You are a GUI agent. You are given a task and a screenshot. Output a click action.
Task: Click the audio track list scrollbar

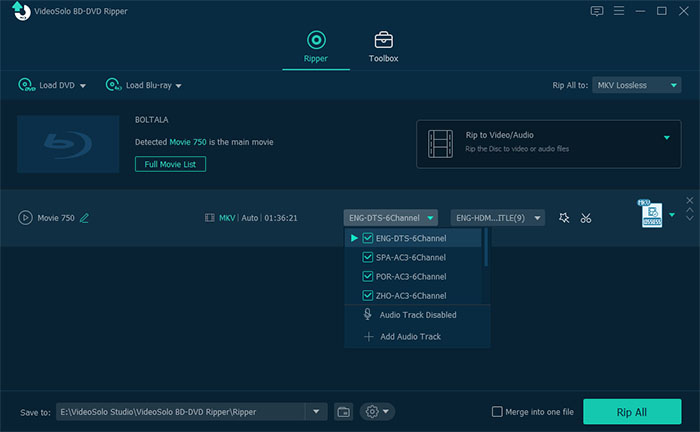(x=486, y=248)
